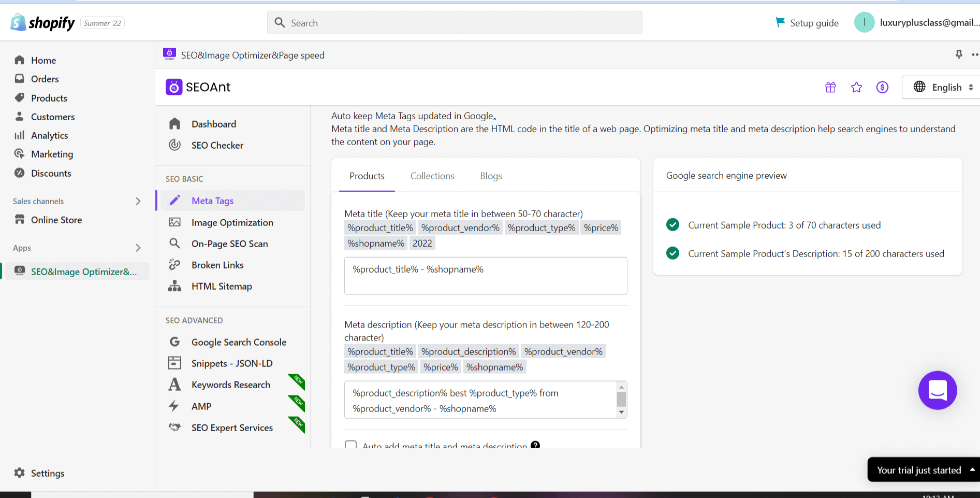Click the Shopify logo
980x498 pixels.
pos(42,23)
